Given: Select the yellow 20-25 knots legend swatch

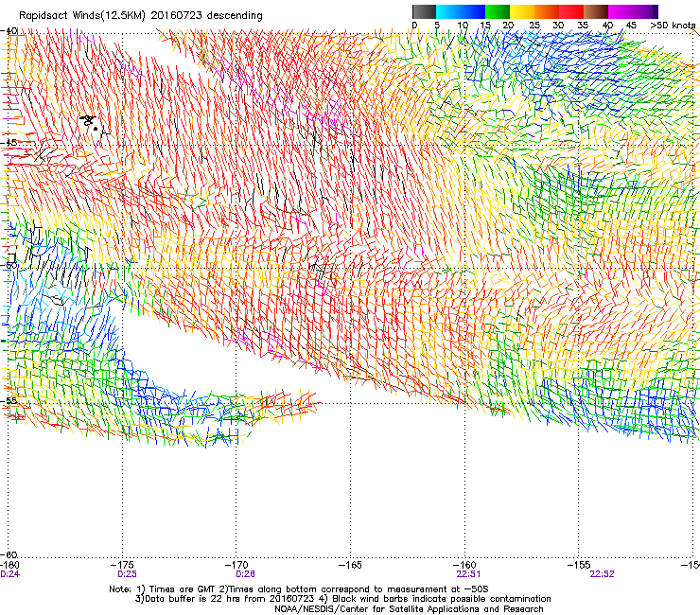Looking at the screenshot, I should [522, 11].
